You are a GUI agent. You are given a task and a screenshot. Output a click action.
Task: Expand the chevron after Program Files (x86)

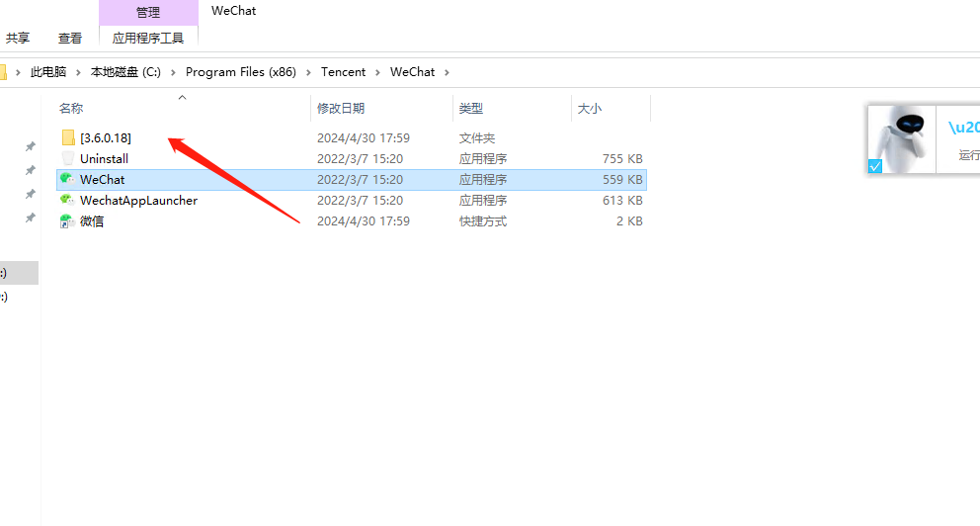tap(308, 72)
